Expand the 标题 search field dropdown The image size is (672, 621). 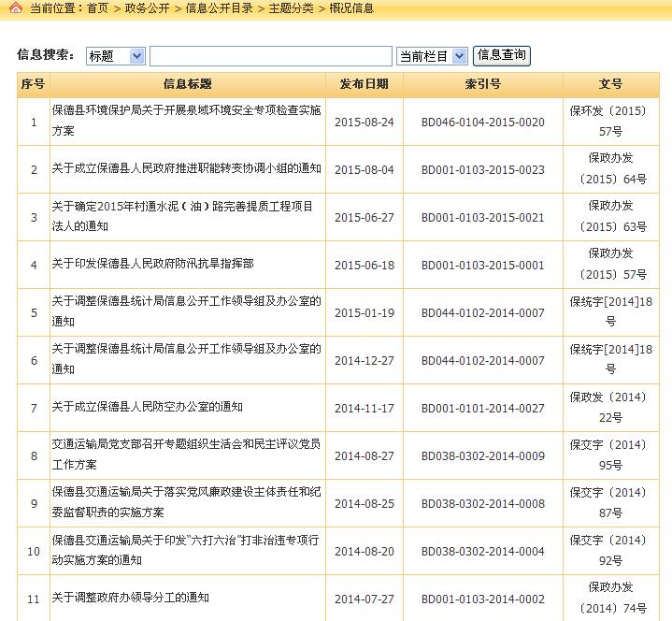point(115,56)
